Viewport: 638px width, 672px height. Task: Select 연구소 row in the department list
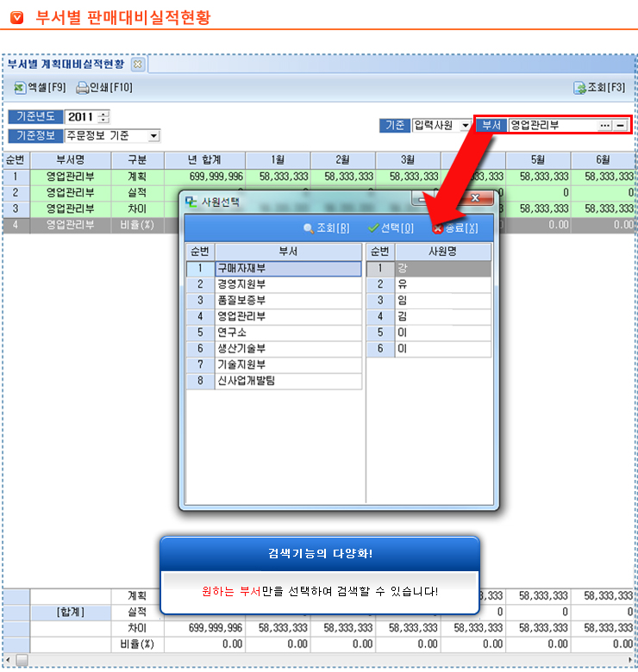[x=288, y=332]
